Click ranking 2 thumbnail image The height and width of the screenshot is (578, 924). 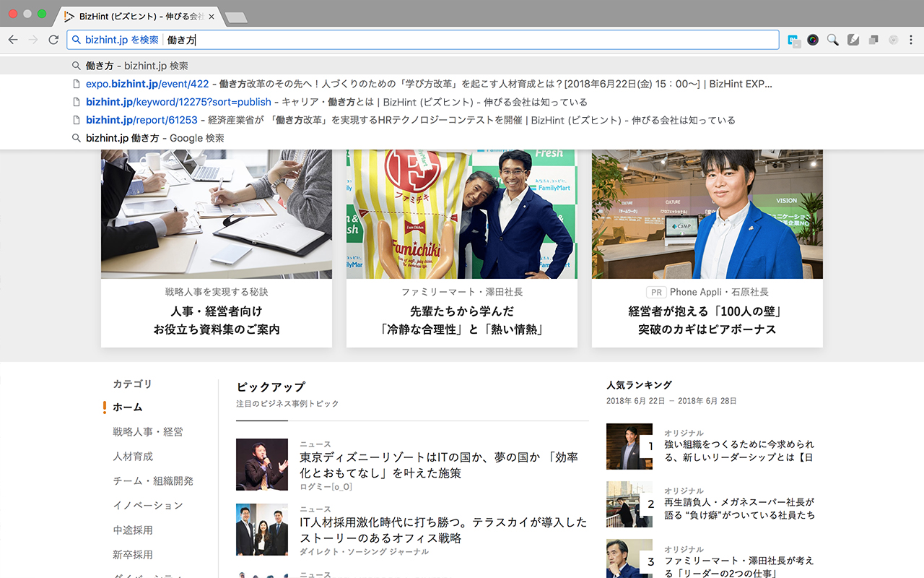(629, 504)
